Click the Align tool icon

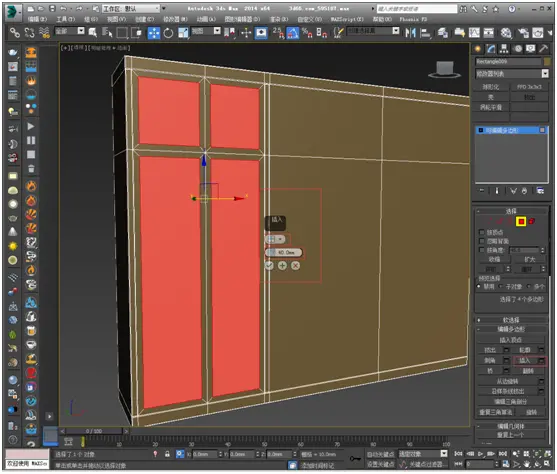tap(425, 33)
